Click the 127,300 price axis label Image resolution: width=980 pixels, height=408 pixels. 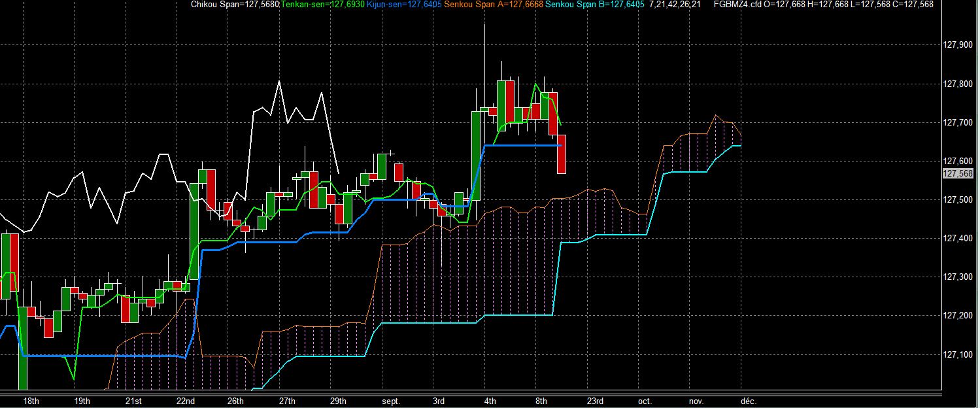(958, 277)
